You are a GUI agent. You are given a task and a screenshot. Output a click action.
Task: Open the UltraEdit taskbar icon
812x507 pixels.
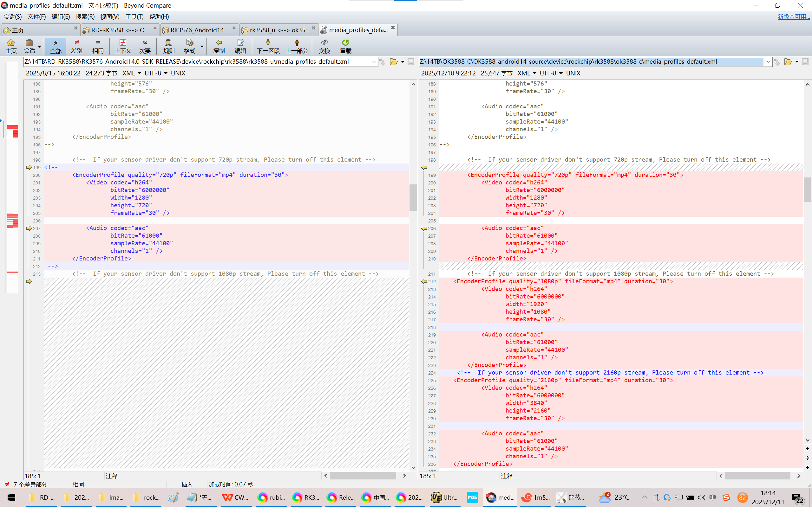(x=436, y=497)
